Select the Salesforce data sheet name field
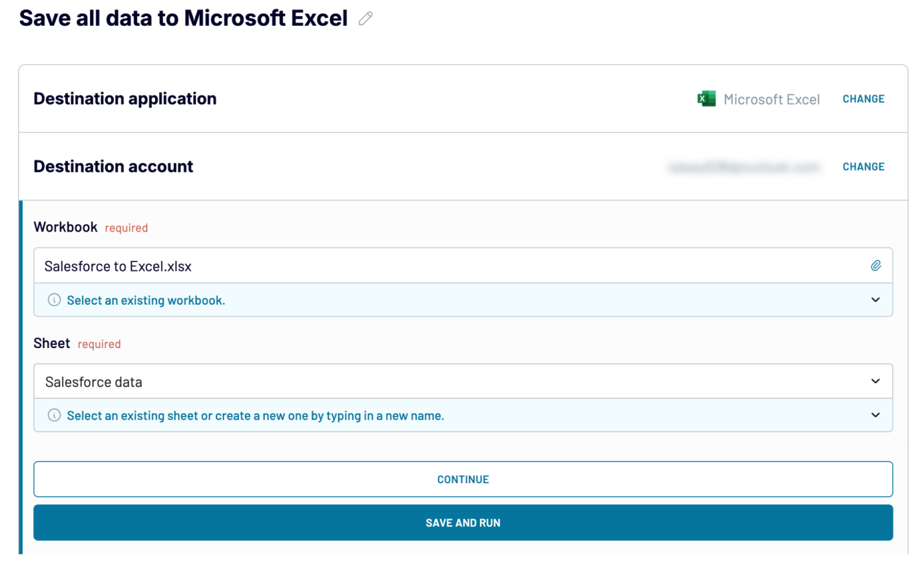The image size is (924, 565). (x=241, y=381)
